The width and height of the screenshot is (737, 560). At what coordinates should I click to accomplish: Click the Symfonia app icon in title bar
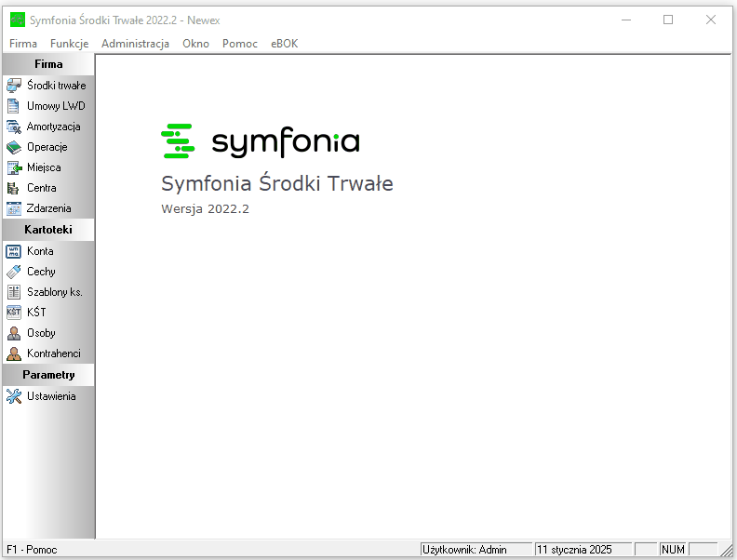point(18,20)
